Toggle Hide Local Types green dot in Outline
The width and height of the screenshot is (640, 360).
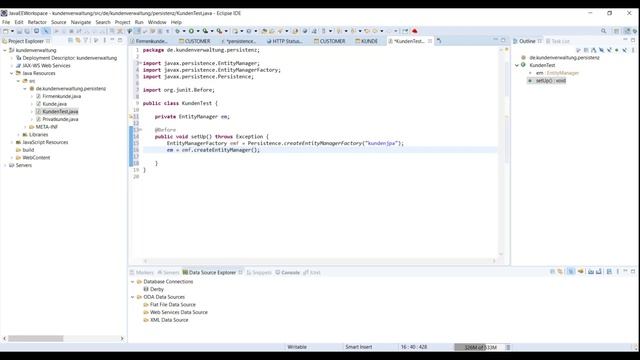coord(617,50)
